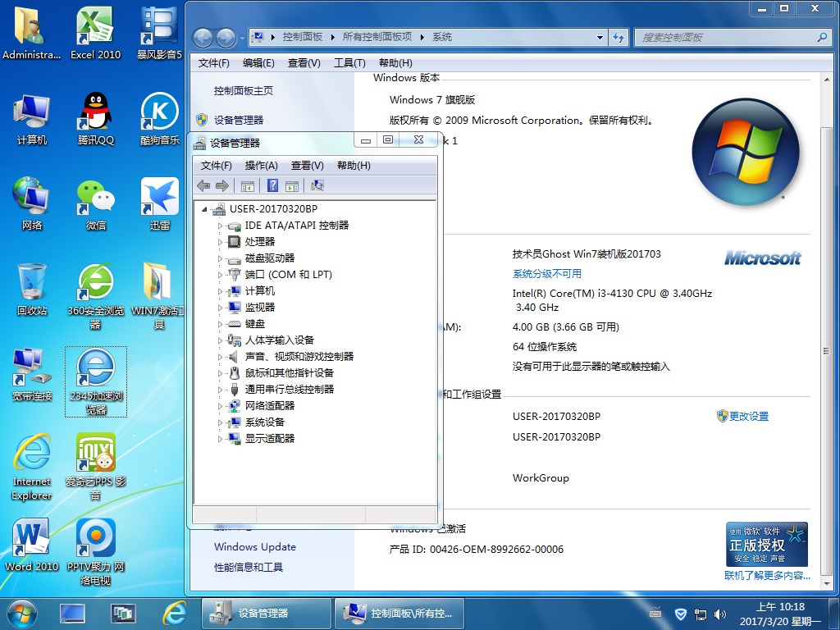Open the 暴风影音5 desktop icon
This screenshot has width=840, height=630.
coord(160,33)
